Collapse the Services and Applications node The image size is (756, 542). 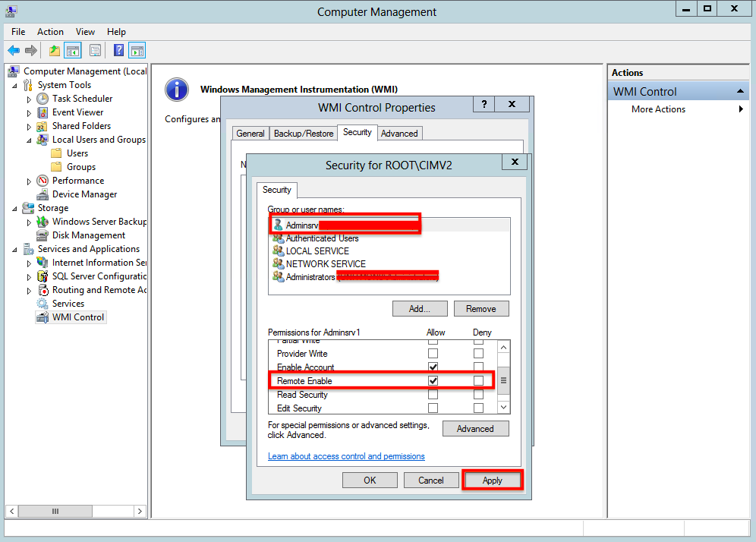[15, 250]
